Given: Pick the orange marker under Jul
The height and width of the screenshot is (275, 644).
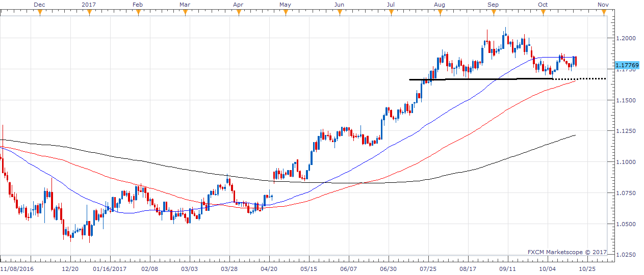Looking at the screenshot, I should [391, 12].
